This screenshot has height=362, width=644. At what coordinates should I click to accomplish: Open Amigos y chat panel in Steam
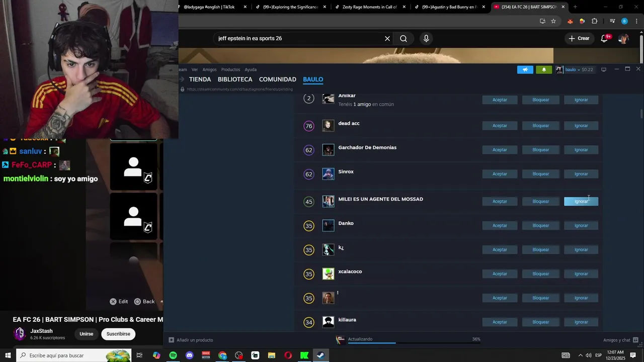621,340
